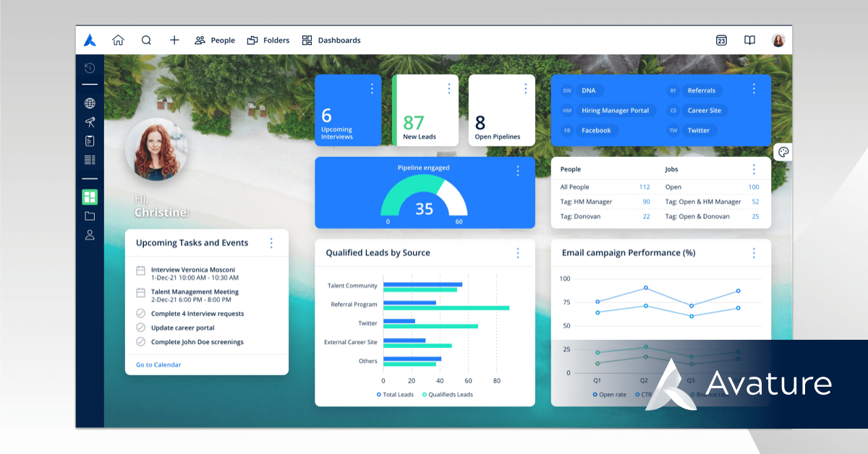The width and height of the screenshot is (868, 454).
Task: Mark Update career portal task complete
Action: click(x=141, y=327)
